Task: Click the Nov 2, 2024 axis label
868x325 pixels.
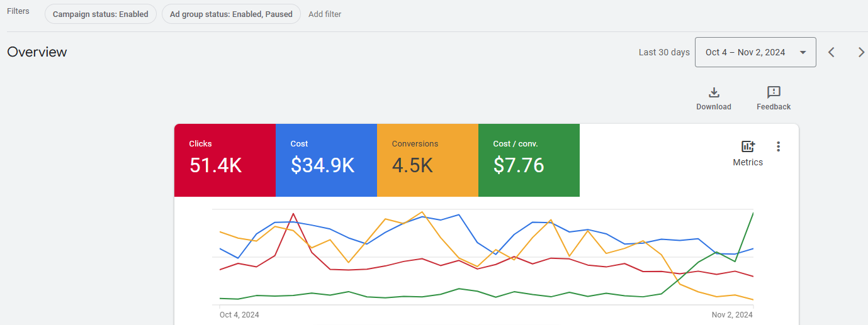Action: (x=732, y=314)
